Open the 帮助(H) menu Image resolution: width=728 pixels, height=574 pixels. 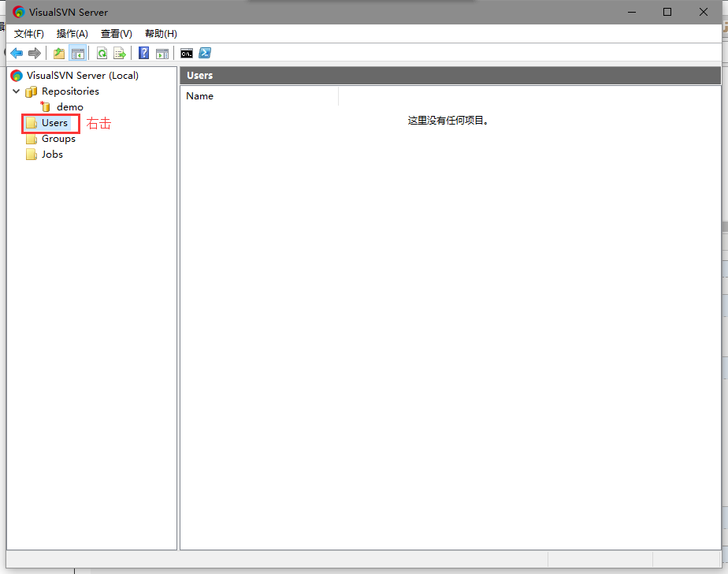pyautogui.click(x=161, y=33)
